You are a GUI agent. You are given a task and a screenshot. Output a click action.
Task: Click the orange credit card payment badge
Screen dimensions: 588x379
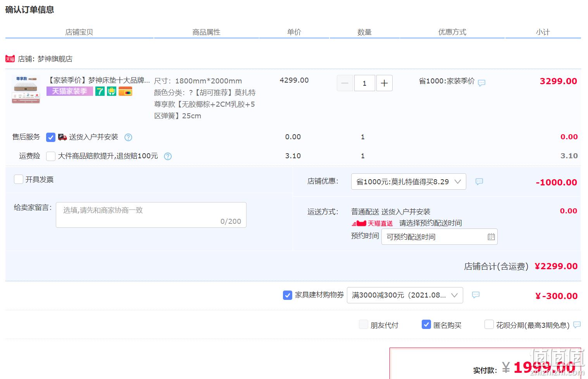point(125,91)
